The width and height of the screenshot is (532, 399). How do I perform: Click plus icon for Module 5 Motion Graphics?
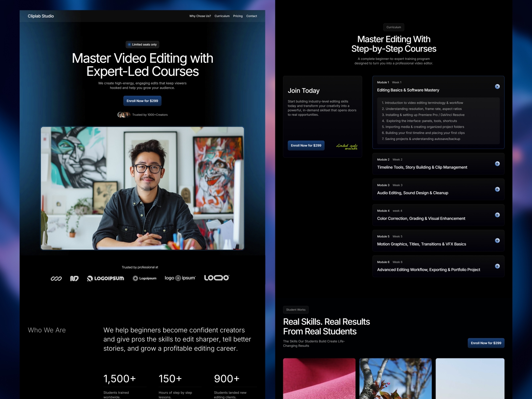pos(497,240)
